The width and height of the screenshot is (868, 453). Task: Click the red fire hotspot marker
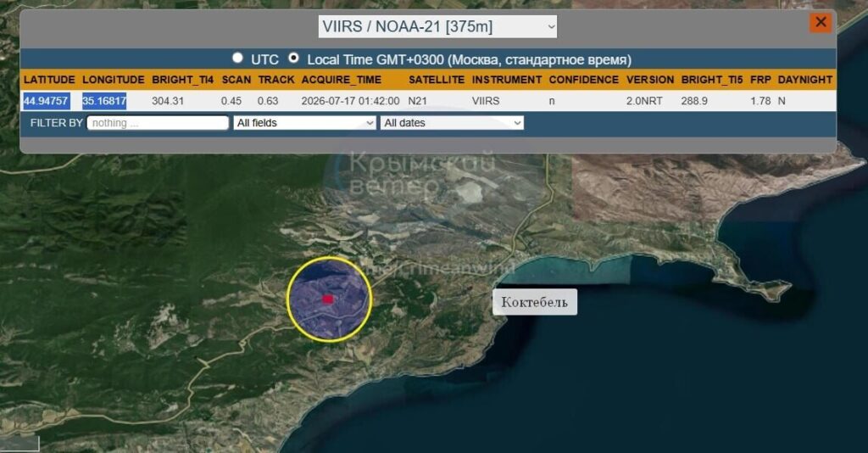tap(328, 299)
